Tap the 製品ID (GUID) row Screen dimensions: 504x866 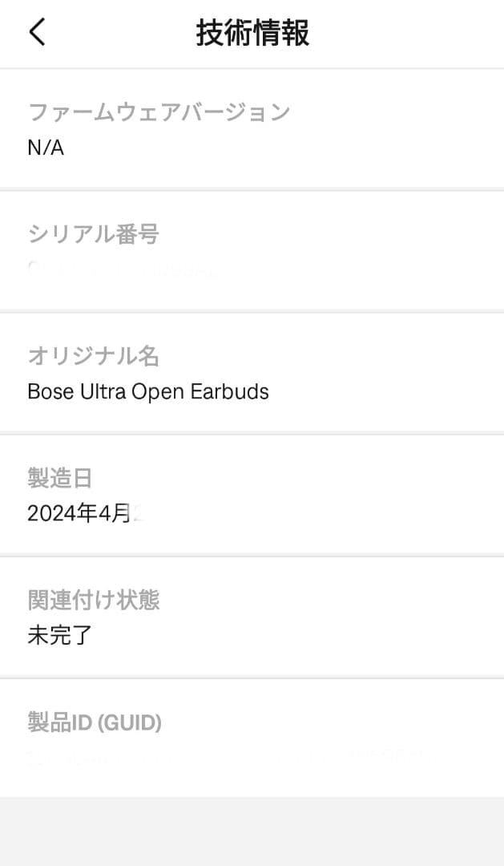(x=252, y=736)
